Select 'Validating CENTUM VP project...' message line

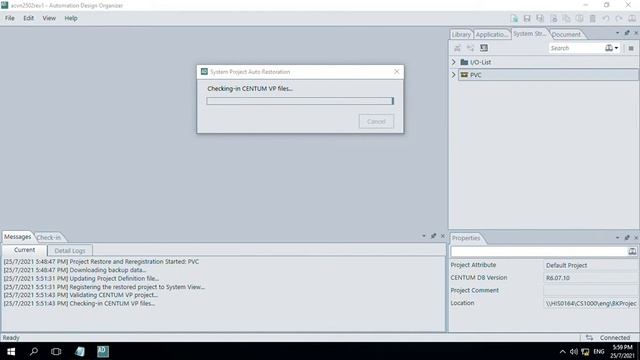[x=80, y=295]
